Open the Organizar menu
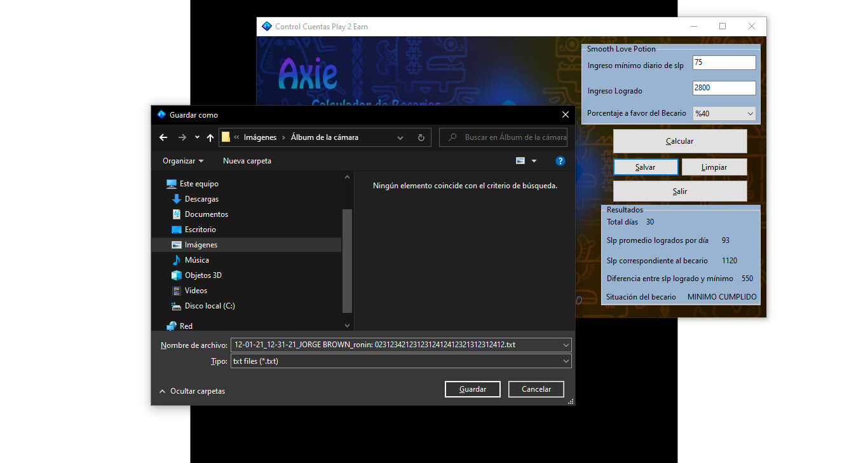 [183, 161]
